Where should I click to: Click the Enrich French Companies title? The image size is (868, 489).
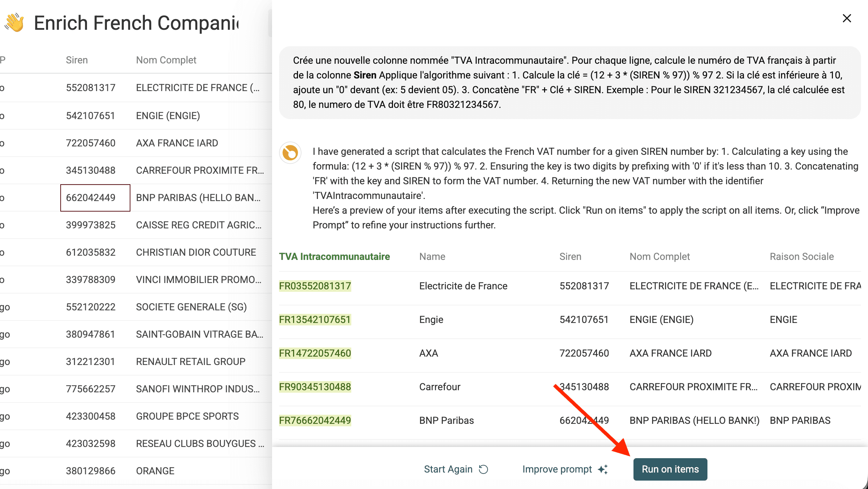click(136, 23)
